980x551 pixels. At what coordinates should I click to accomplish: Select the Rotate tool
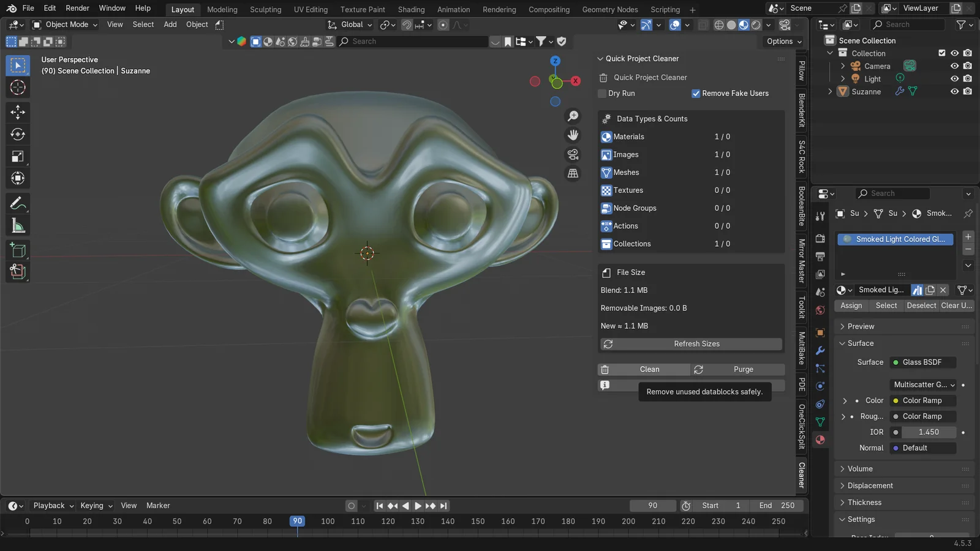click(x=18, y=134)
